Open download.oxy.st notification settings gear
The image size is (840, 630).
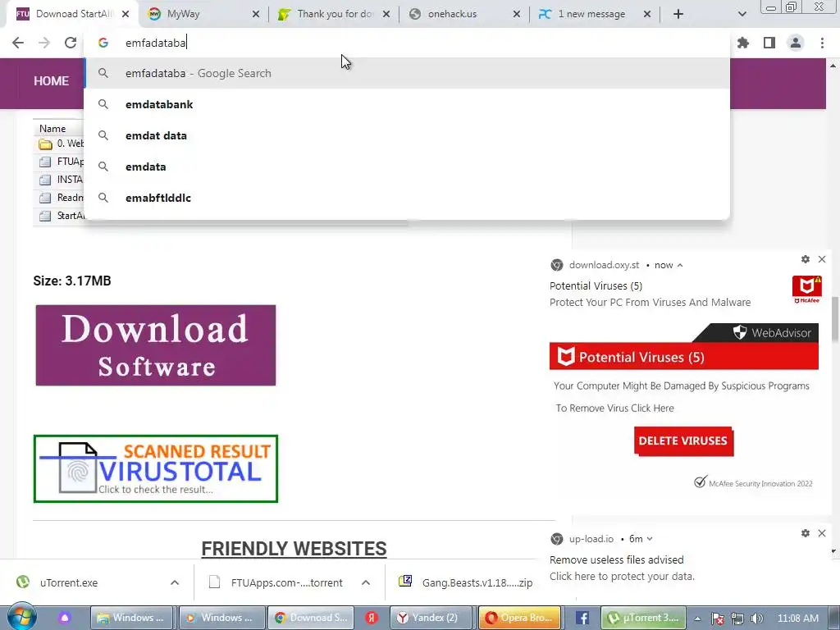[806, 259]
